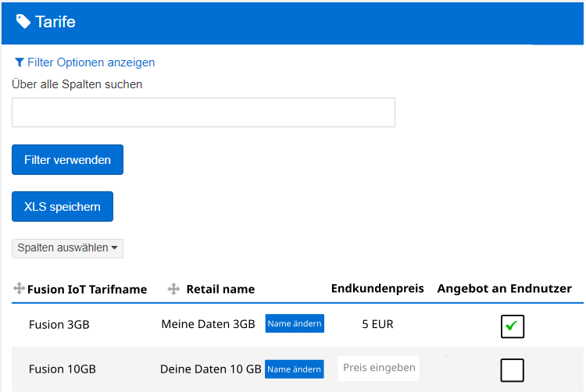Uncheck the offer checkbox for Fusion 3GB
This screenshot has height=392, width=586.
point(513,326)
